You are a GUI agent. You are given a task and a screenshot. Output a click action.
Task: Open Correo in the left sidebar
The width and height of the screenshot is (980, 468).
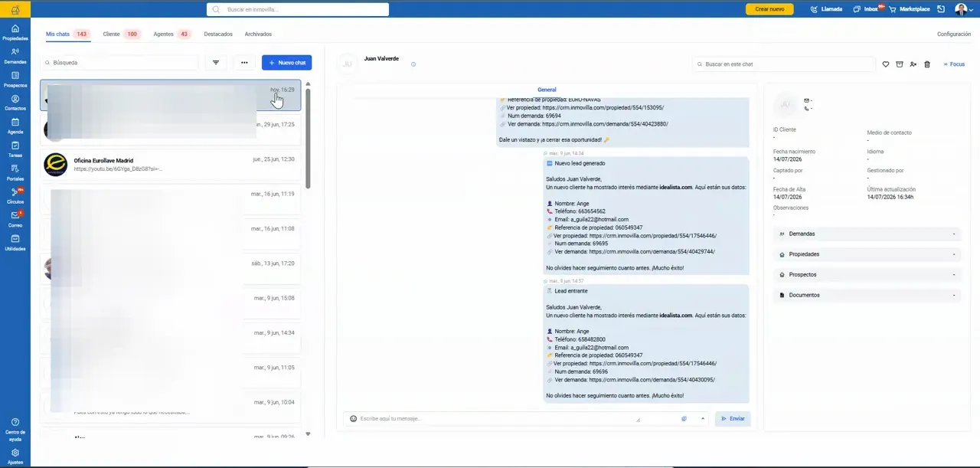click(15, 220)
